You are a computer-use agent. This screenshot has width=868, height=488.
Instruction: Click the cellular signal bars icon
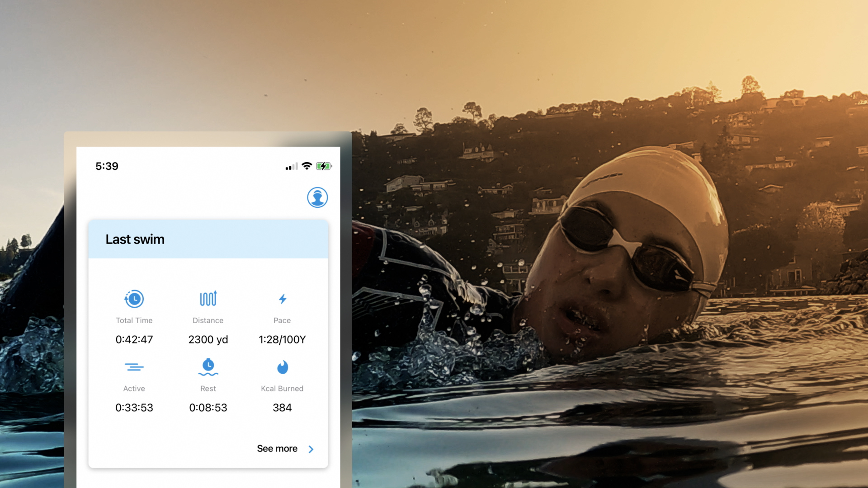pos(292,167)
